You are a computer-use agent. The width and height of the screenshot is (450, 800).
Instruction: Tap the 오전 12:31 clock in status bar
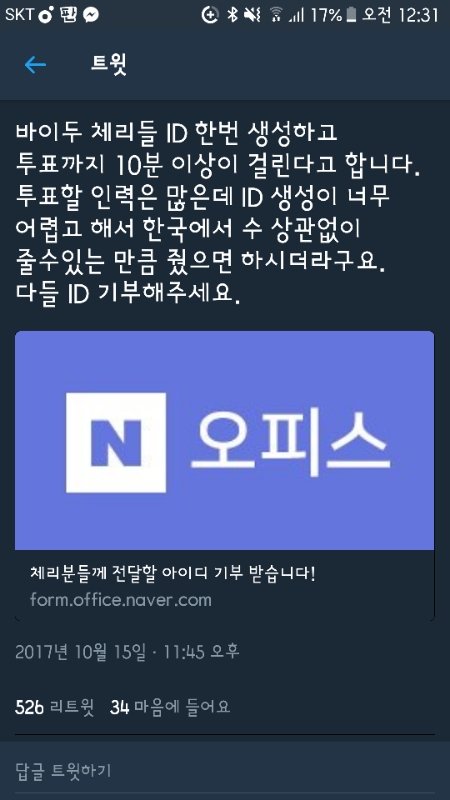(400, 15)
